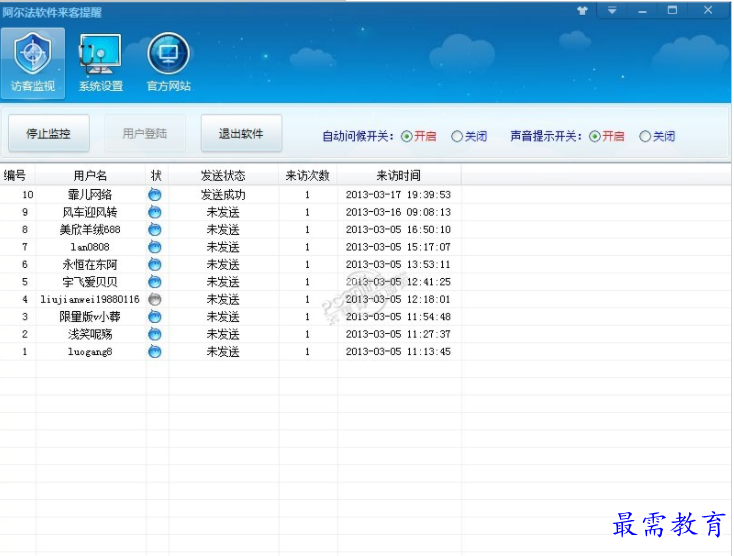
Task: Click visit time 2013-03-05 11:27:37
Action: [x=398, y=334]
